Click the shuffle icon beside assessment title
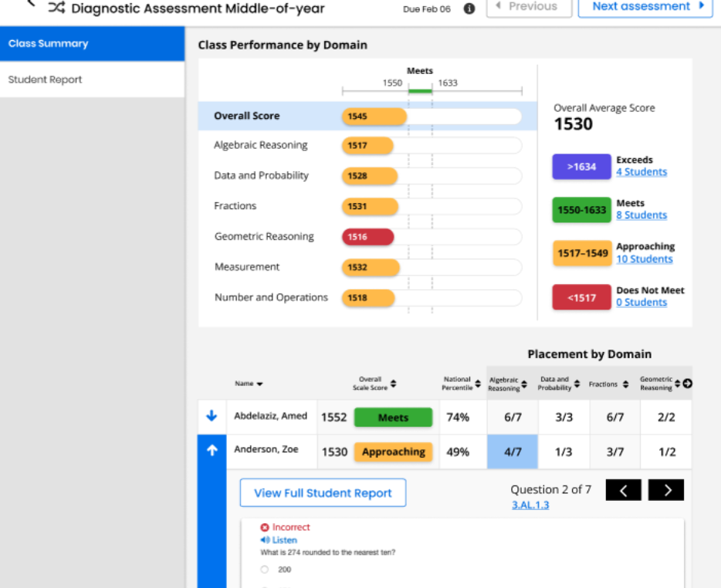The image size is (721, 588). click(x=56, y=8)
